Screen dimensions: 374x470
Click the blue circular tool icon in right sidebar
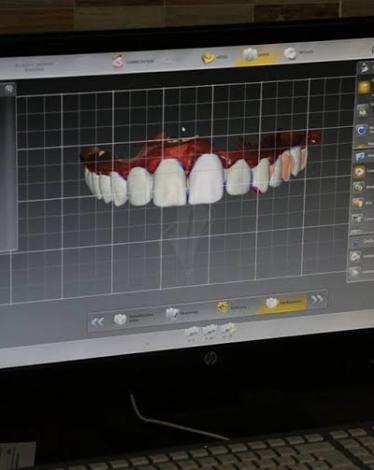coord(361,131)
